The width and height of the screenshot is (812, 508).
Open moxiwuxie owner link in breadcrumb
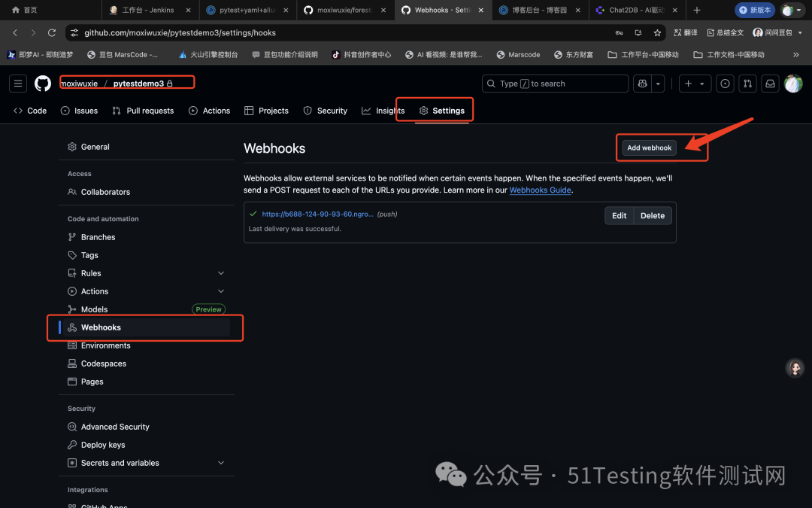79,84
